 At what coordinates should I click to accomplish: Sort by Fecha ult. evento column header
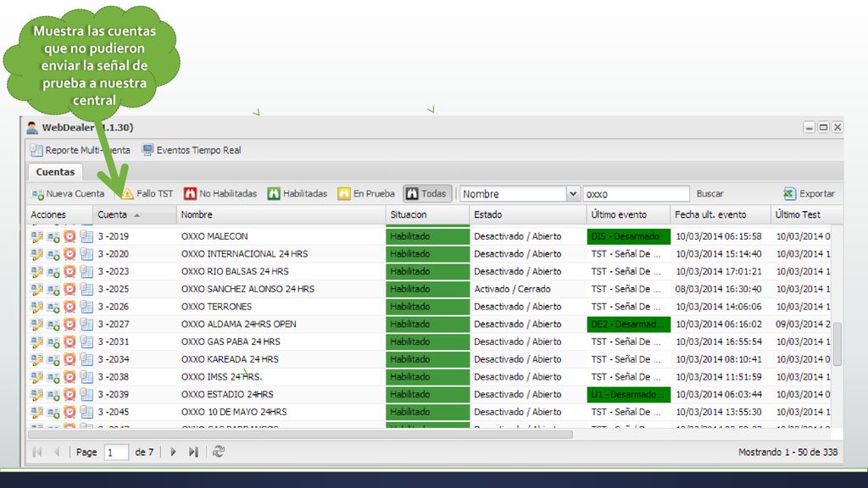(721, 214)
